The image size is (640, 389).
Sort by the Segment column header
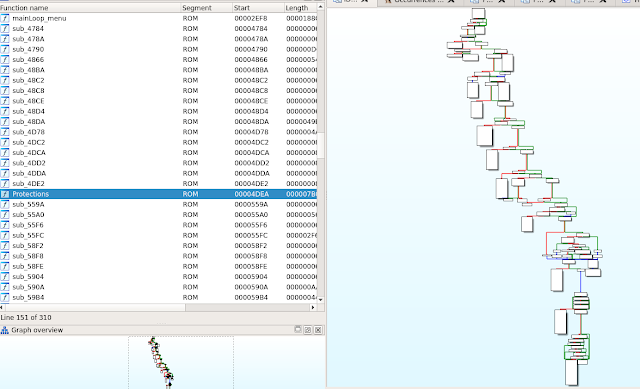point(207,8)
